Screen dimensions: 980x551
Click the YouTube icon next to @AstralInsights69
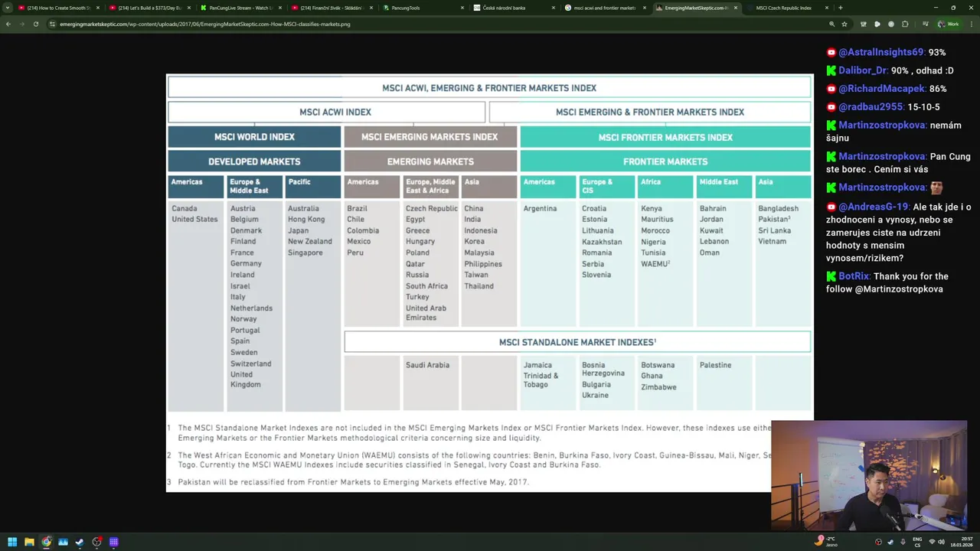pyautogui.click(x=831, y=53)
